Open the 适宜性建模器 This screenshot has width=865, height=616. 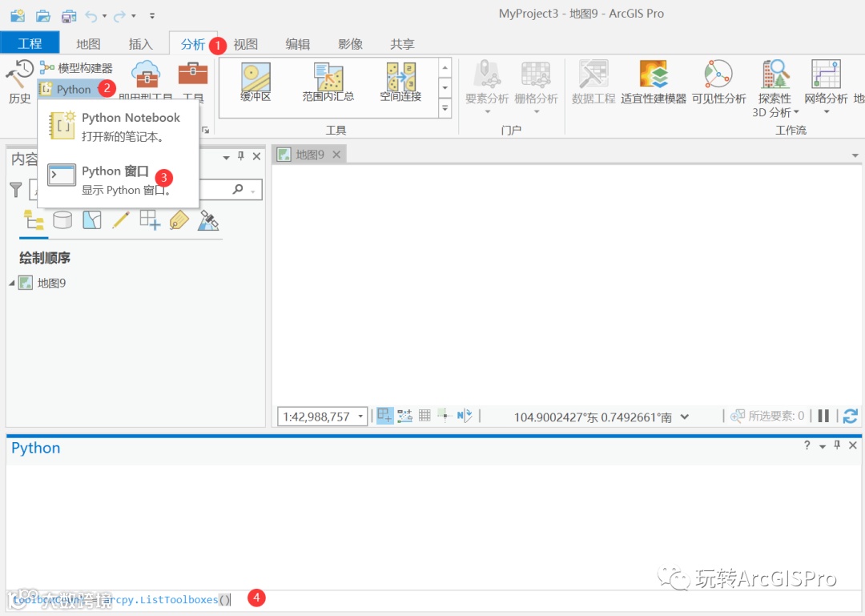click(654, 82)
